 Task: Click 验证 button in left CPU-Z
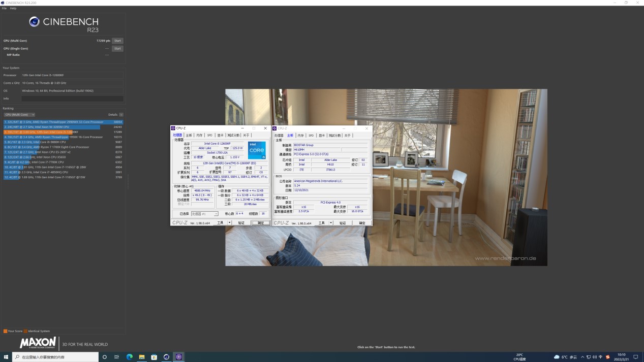241,223
